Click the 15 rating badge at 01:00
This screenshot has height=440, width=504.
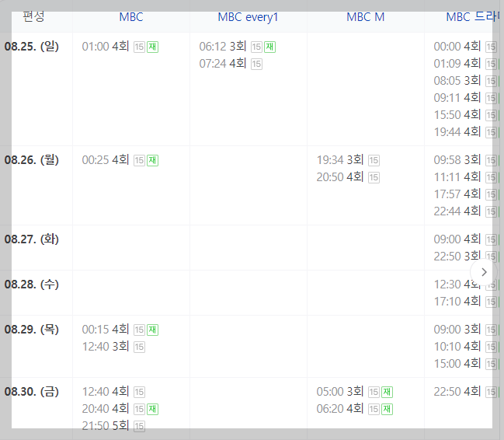(x=139, y=47)
